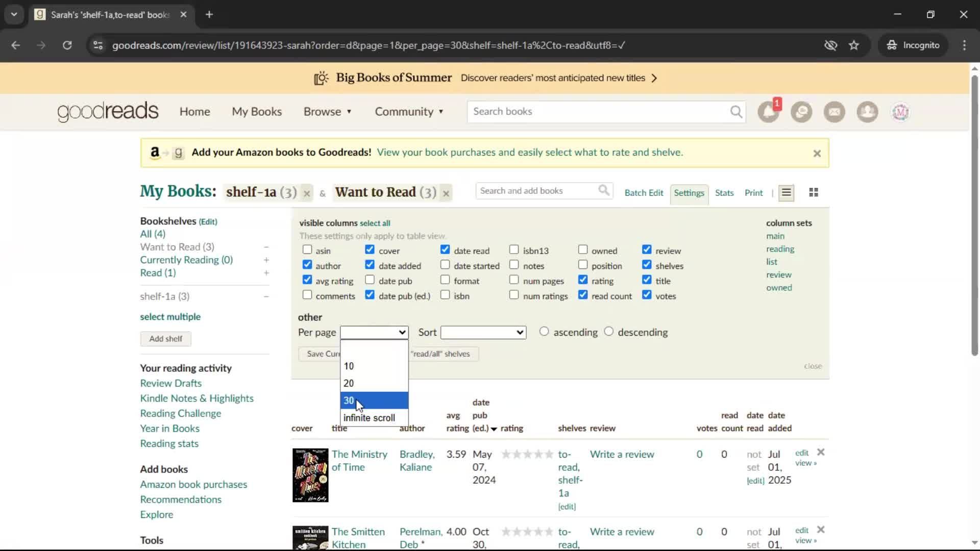Close the settings panel
Viewport: 980px width, 551px height.
pyautogui.click(x=813, y=366)
